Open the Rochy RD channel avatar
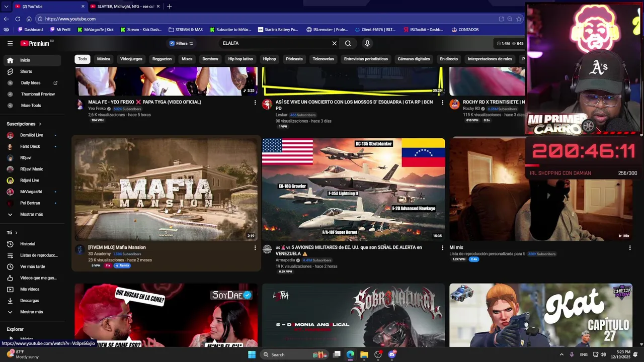The height and width of the screenshot is (362, 644). point(454,104)
